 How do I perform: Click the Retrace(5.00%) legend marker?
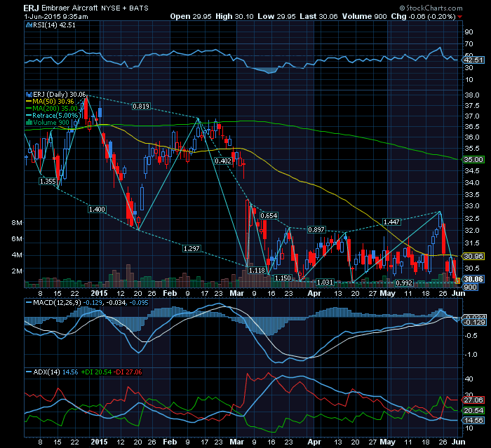[x=27, y=115]
